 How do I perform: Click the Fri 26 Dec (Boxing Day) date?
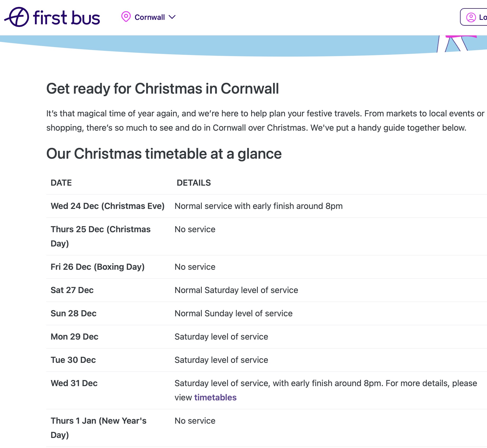(x=98, y=267)
